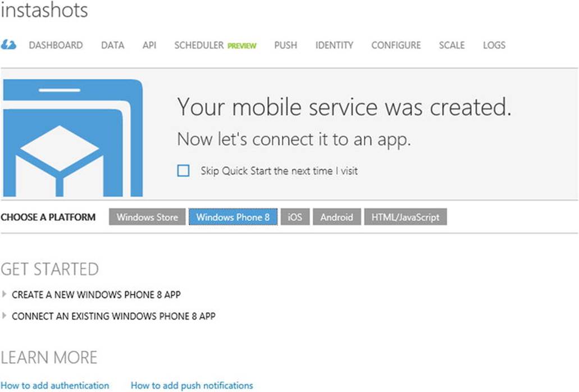Choose the Windows Store platform
The width and height of the screenshot is (579, 392).
coord(147,217)
